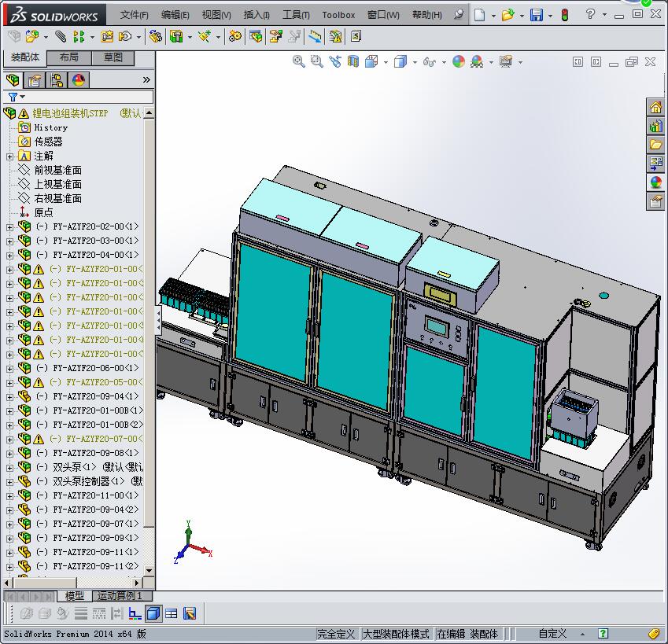Click the Edit Appearance color sphere icon
Screen dimensions: 668x644
tap(459, 61)
